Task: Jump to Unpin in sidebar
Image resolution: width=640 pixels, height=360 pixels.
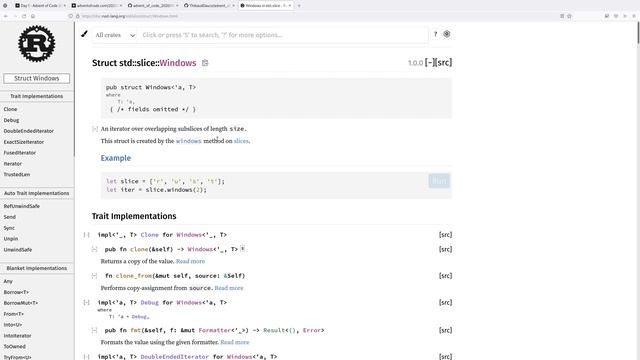Action: [x=11, y=239]
